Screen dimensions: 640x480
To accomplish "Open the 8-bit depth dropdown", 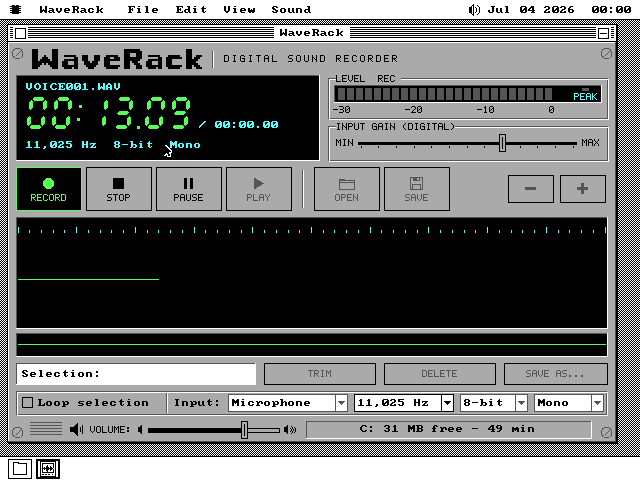I will pyautogui.click(x=493, y=403).
